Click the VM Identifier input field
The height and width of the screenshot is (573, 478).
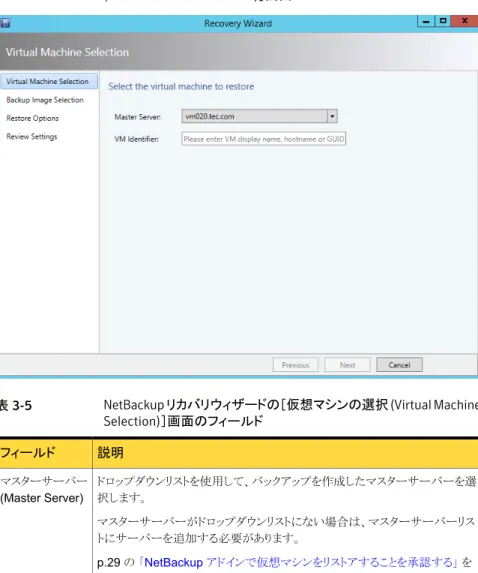click(263, 139)
